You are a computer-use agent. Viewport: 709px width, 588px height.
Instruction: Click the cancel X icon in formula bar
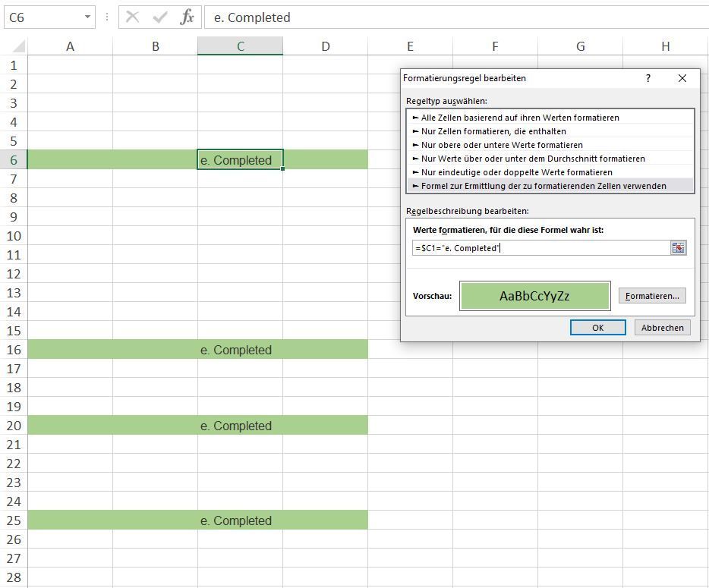pyautogui.click(x=133, y=17)
